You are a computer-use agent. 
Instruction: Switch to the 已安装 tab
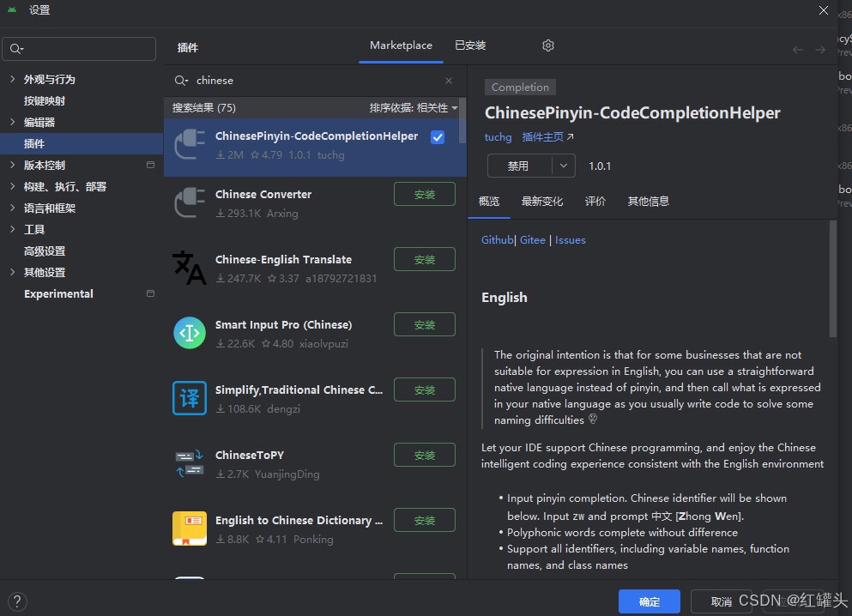pos(470,45)
